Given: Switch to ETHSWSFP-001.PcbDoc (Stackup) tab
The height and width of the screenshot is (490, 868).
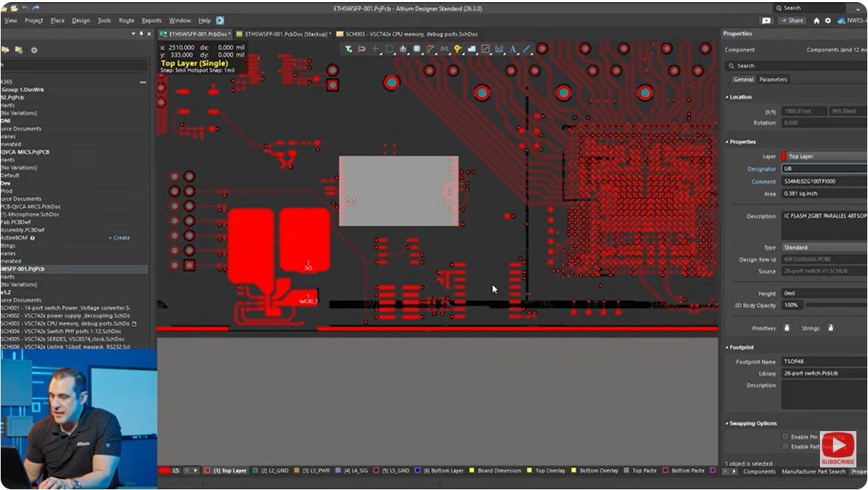Looking at the screenshot, I should (284, 33).
